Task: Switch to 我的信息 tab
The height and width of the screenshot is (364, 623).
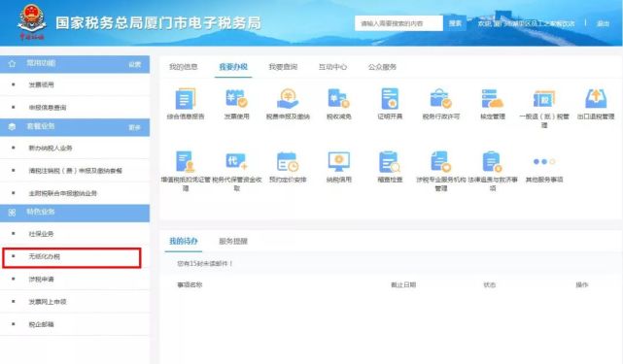Action: click(x=183, y=67)
